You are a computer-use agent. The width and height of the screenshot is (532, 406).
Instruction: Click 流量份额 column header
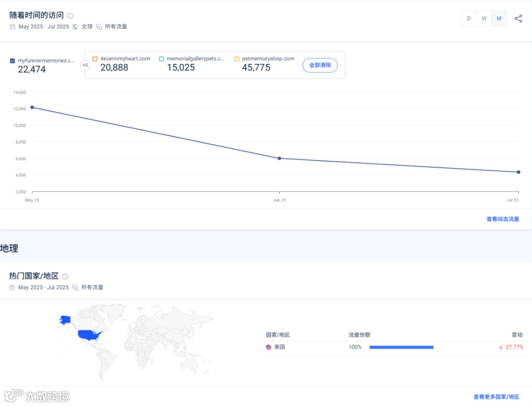[359, 335]
